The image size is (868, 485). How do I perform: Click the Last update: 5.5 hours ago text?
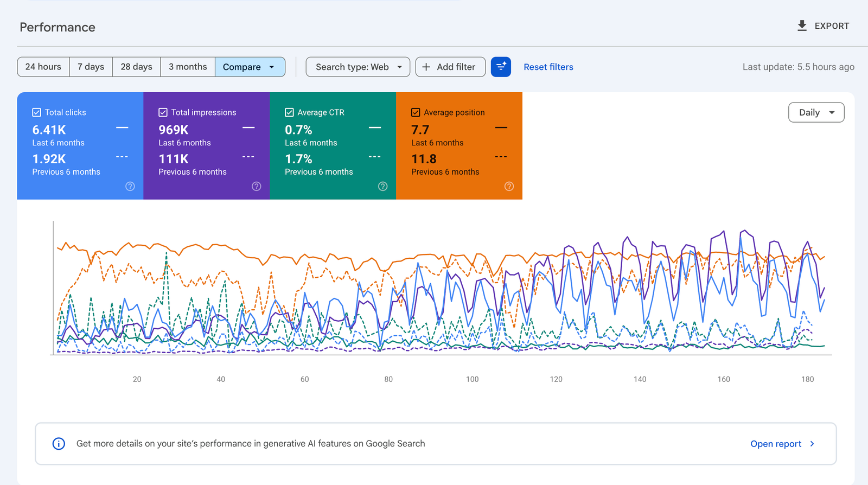[x=798, y=67]
